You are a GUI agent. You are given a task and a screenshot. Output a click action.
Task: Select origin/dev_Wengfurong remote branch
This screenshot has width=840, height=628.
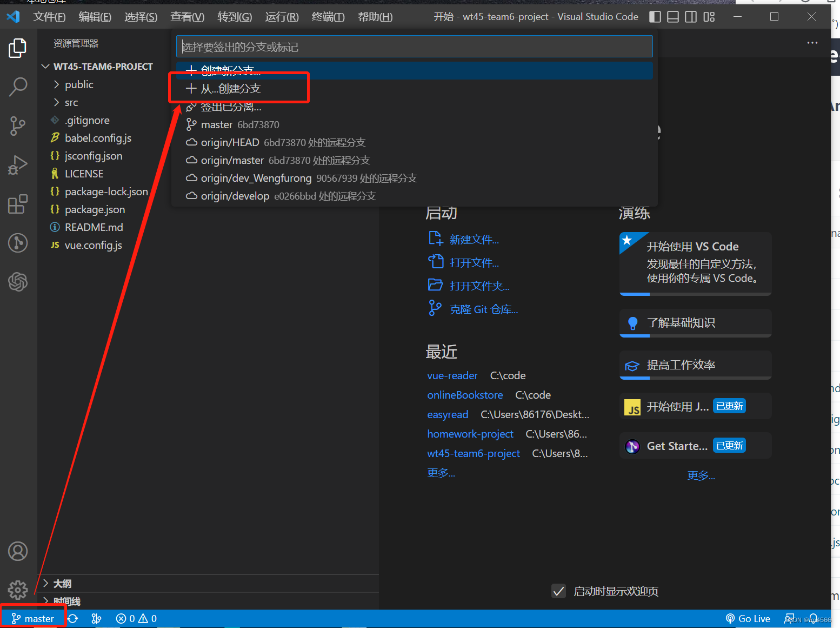415,178
